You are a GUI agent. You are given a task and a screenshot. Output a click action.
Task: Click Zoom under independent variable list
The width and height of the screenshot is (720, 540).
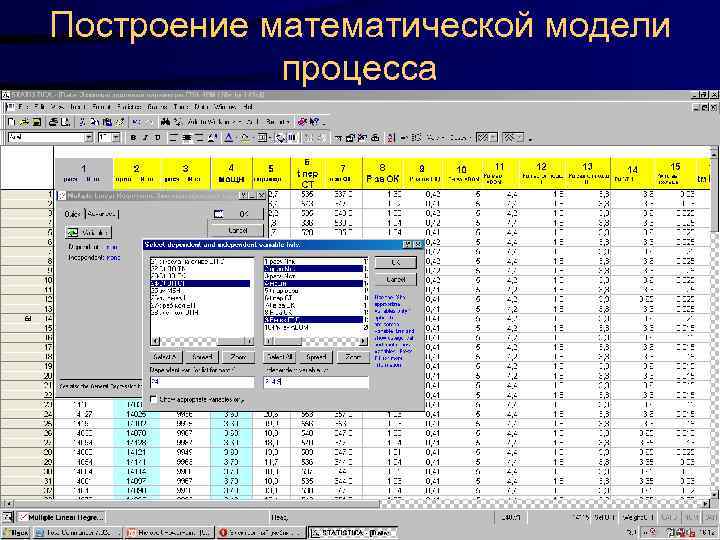(x=353, y=357)
